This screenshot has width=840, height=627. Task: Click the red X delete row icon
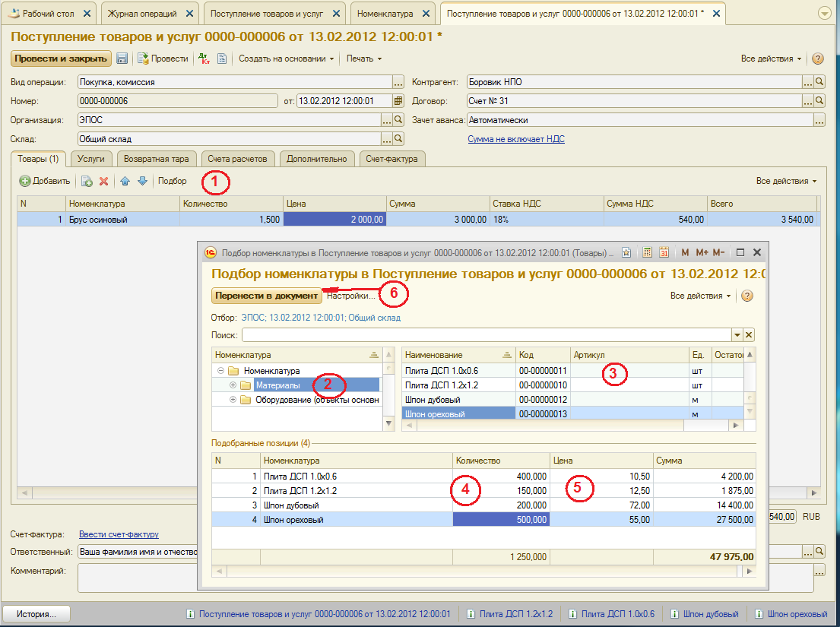(x=104, y=181)
